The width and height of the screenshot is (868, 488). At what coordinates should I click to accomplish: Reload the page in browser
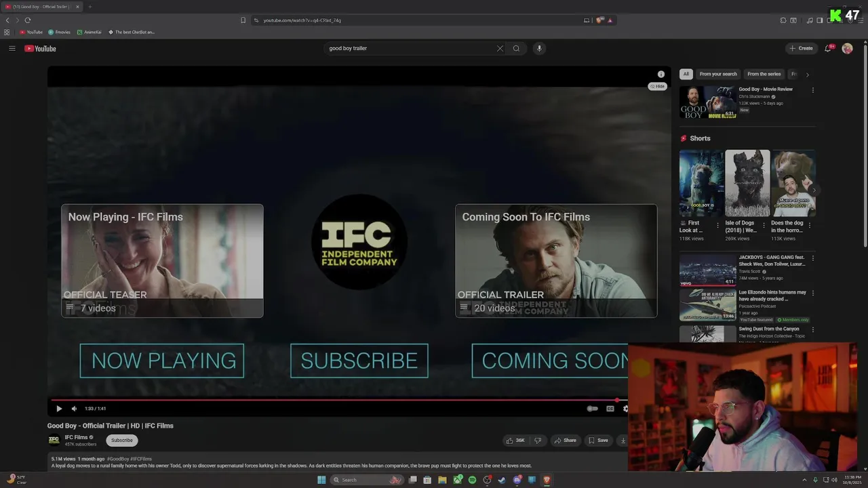pos(27,20)
